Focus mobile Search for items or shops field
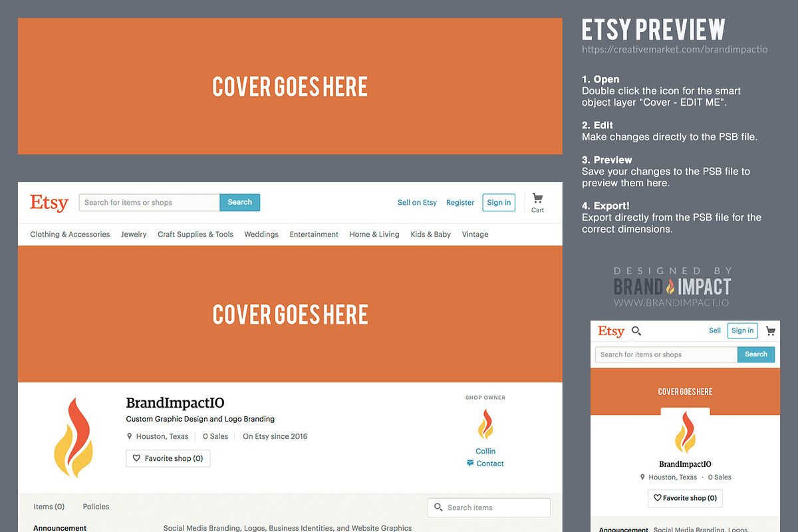The width and height of the screenshot is (798, 532). tap(666, 354)
